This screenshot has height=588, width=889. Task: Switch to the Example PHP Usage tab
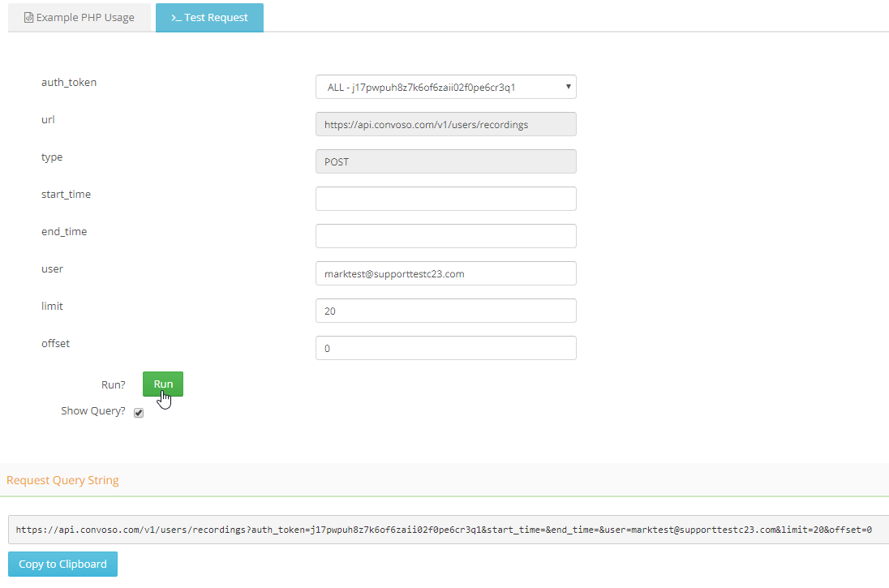pyautogui.click(x=79, y=18)
